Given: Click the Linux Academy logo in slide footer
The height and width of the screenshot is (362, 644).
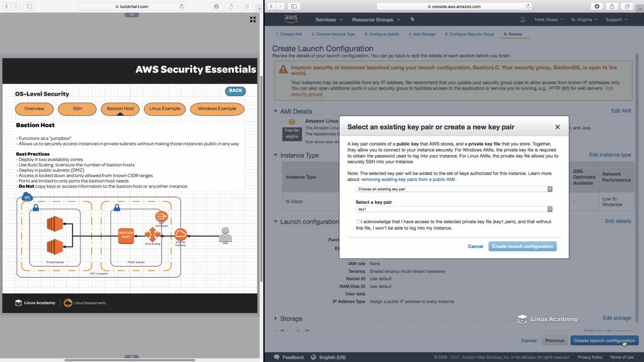Looking at the screenshot, I should pos(35,303).
